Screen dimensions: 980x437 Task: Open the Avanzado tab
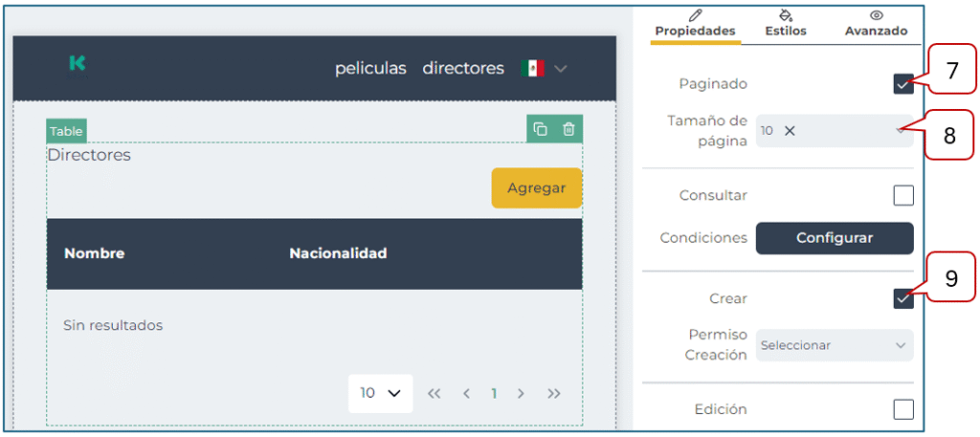click(x=876, y=24)
